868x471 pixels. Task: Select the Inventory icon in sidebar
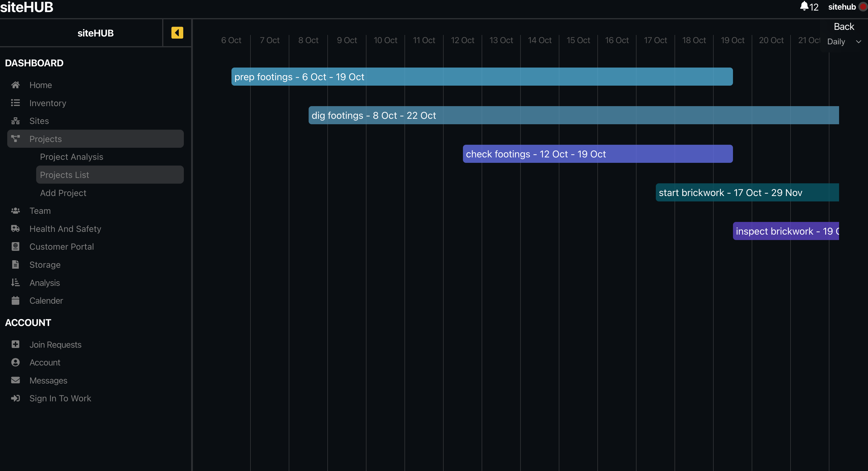tap(16, 103)
